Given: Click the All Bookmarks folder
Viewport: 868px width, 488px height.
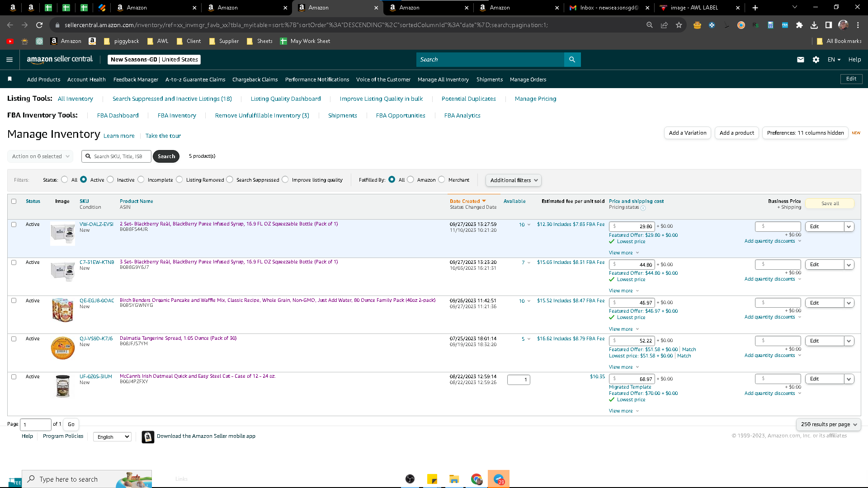Looking at the screenshot, I should click(x=839, y=41).
